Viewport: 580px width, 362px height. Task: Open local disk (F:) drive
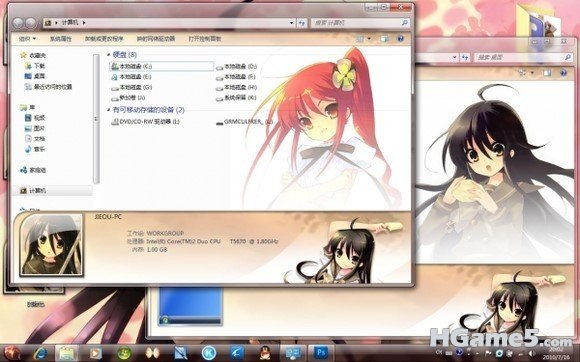[x=236, y=77]
